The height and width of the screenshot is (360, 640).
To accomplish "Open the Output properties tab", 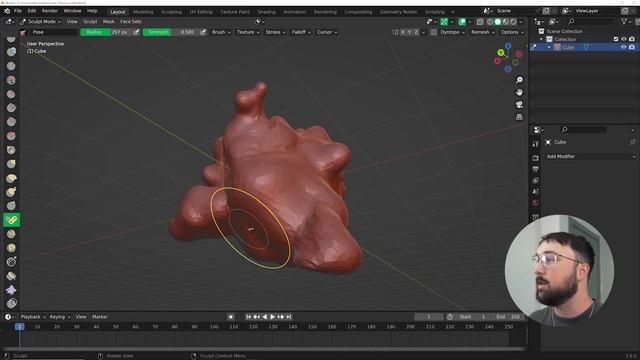I will (536, 169).
